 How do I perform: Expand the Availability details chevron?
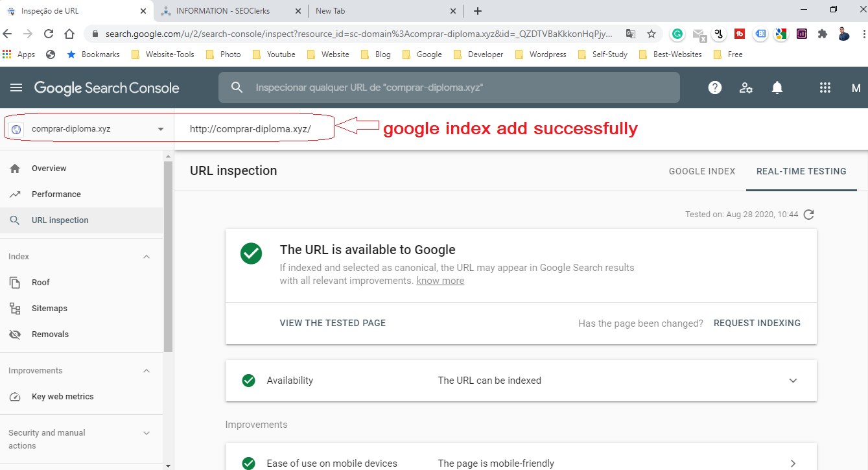click(x=793, y=381)
